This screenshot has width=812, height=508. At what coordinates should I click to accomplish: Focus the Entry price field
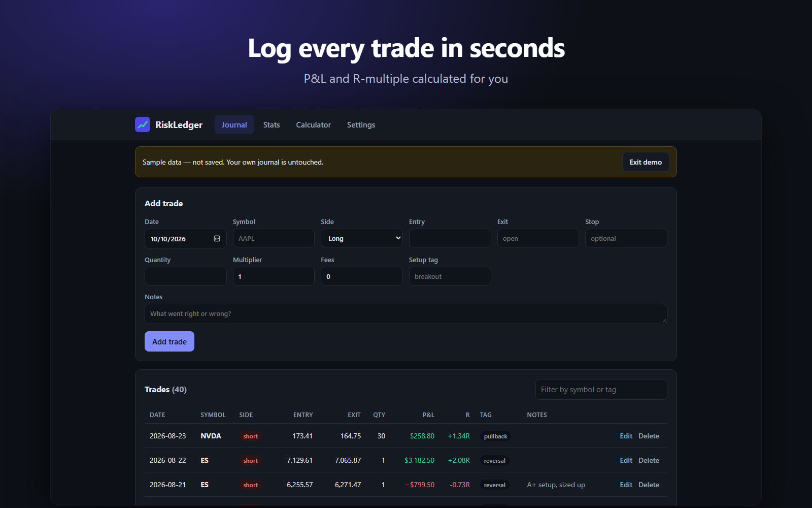click(450, 238)
